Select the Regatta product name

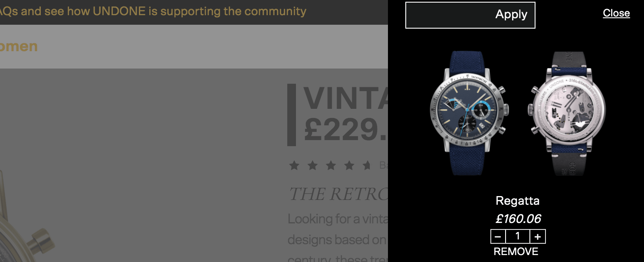click(518, 201)
